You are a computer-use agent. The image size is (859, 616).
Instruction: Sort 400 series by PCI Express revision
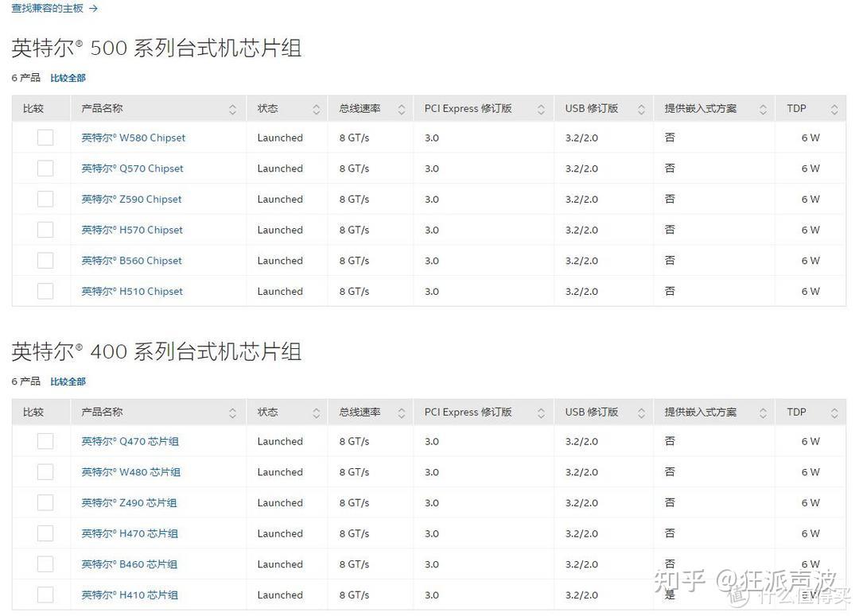click(541, 413)
